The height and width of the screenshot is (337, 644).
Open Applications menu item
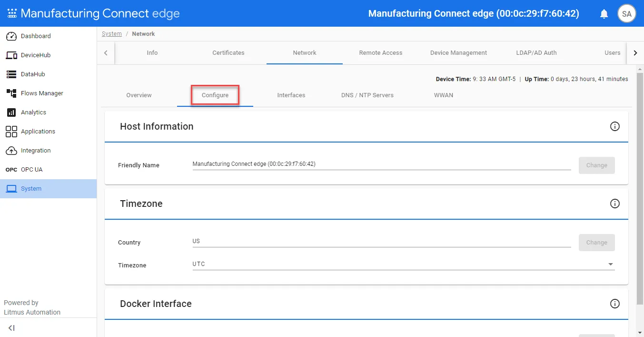click(48, 132)
